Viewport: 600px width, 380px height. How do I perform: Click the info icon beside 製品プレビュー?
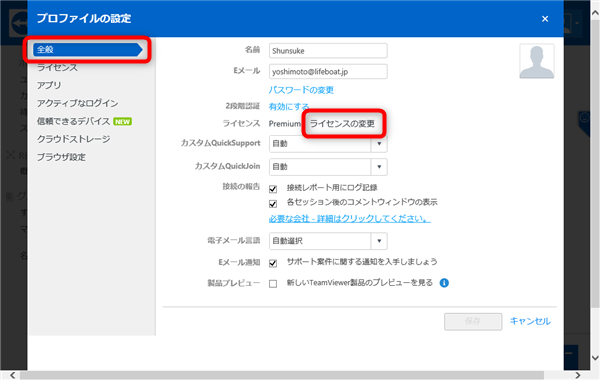tap(444, 283)
